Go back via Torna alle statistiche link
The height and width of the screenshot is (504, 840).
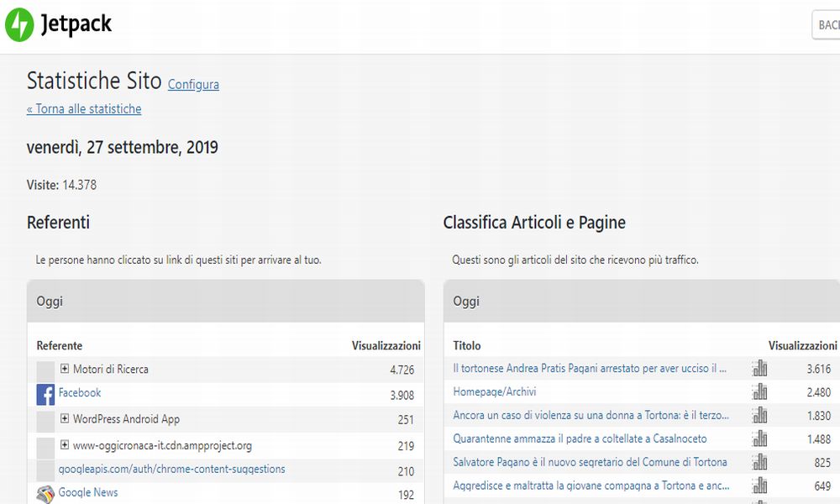84,108
